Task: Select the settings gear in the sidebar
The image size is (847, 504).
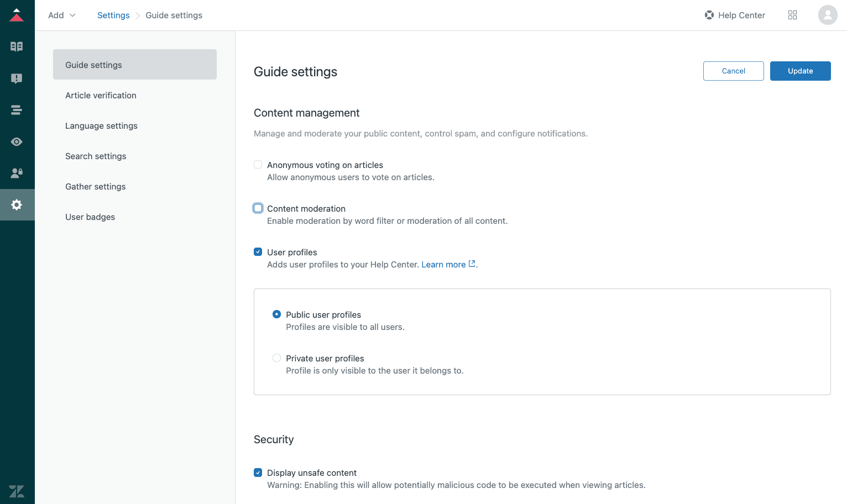Action: click(x=17, y=204)
